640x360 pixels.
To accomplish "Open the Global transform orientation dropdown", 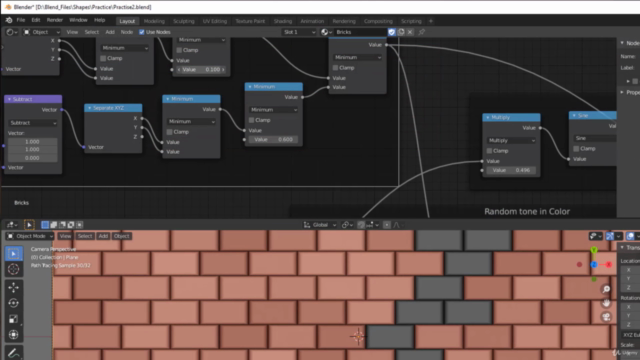I will (320, 225).
